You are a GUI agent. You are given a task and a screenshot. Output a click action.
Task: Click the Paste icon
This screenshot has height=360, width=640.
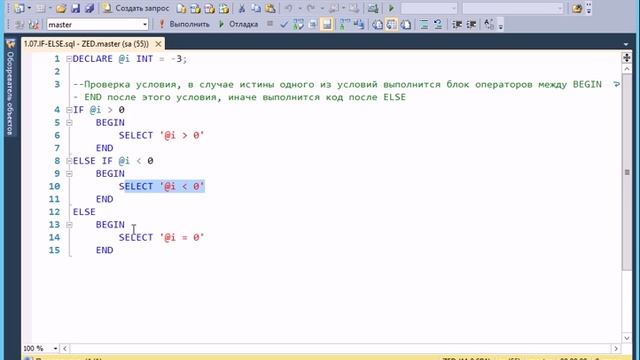[x=270, y=8]
